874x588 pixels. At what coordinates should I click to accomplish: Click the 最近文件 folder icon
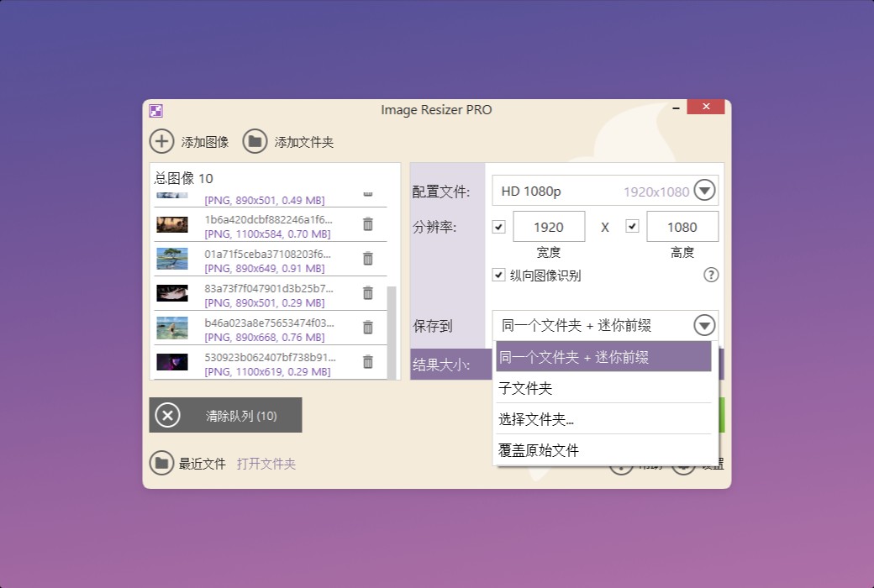click(161, 463)
